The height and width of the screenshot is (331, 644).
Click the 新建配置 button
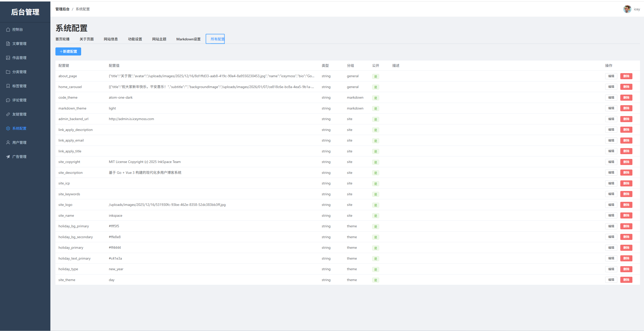68,51
